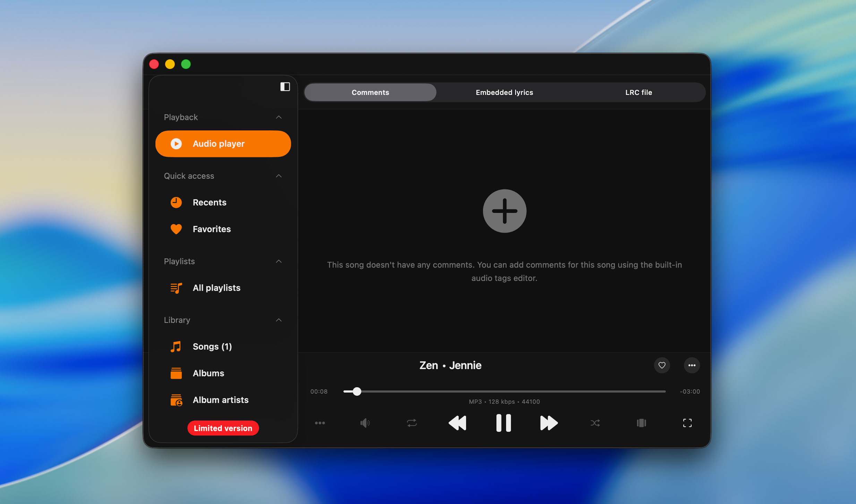Click the volume speaker icon
The width and height of the screenshot is (856, 504).
pos(365,423)
